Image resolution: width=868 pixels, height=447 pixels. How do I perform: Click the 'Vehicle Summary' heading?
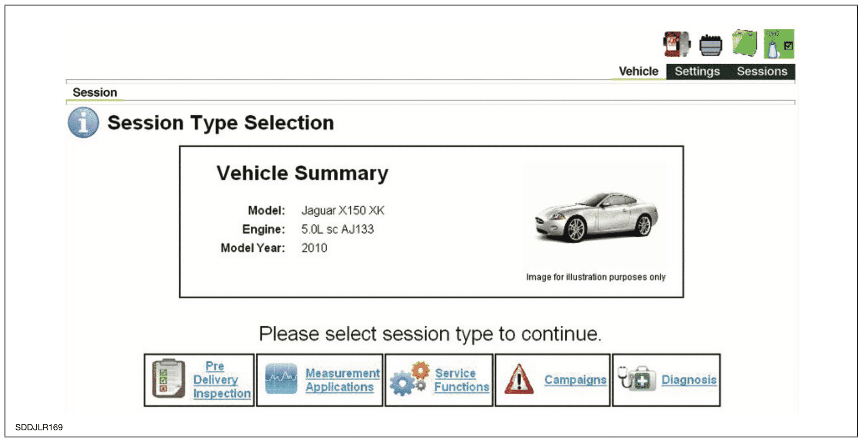pos(302,174)
